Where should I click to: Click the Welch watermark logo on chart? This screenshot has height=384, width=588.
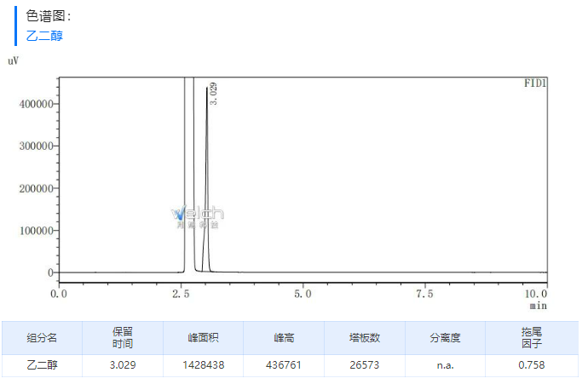point(197,217)
